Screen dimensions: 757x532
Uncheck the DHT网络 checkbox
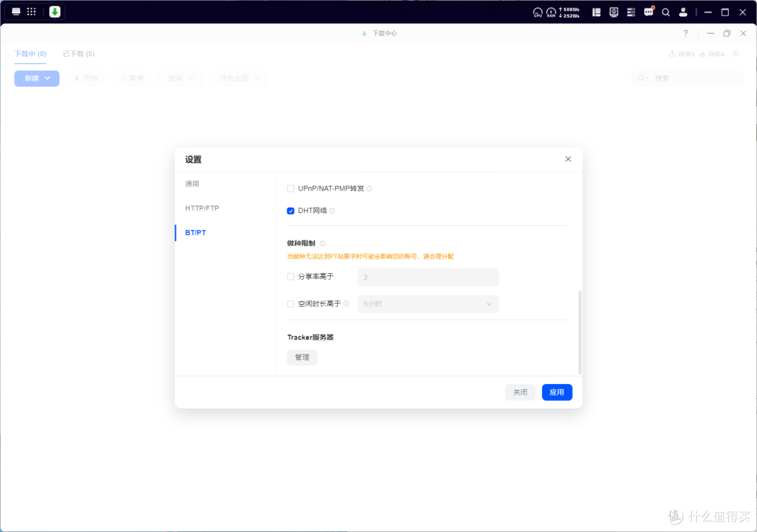tap(291, 211)
